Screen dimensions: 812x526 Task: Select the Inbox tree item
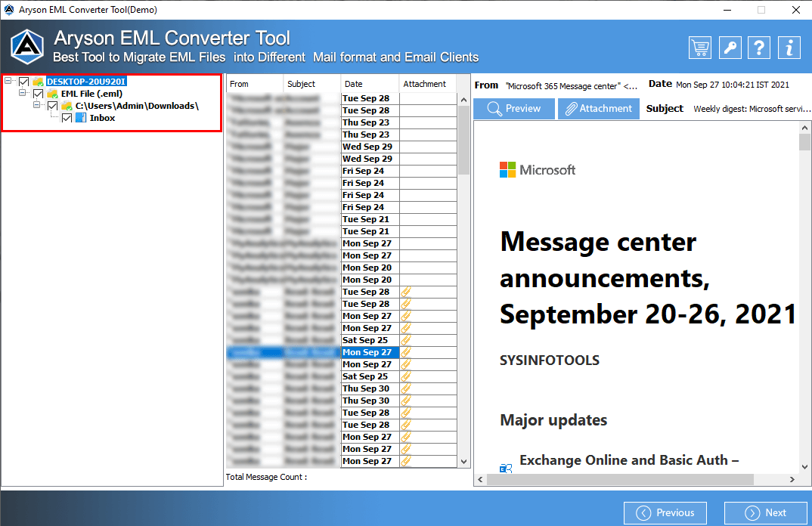(x=103, y=118)
